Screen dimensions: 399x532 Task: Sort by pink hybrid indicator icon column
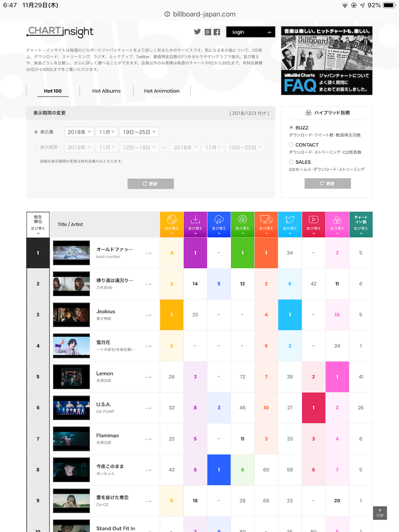[x=337, y=224]
